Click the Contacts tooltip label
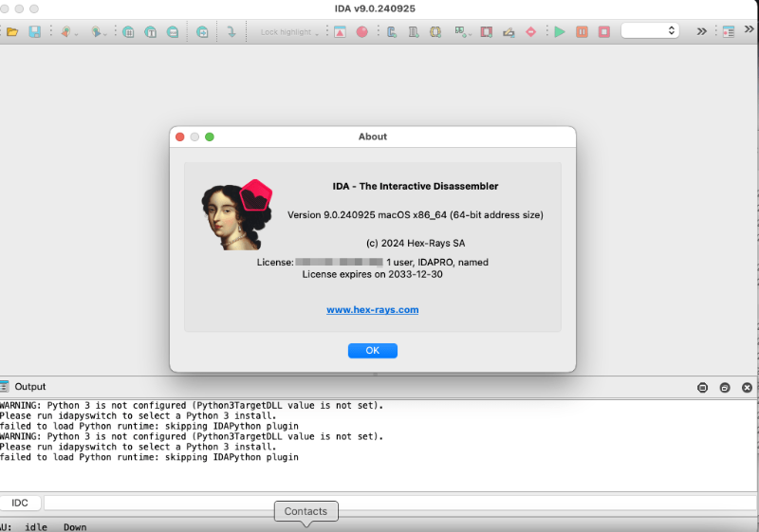 pos(305,511)
